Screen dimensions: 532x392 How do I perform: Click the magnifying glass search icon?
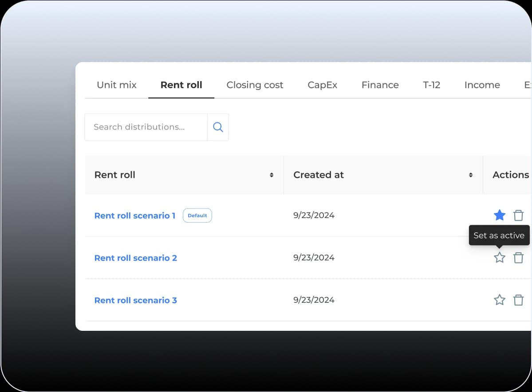pos(218,127)
